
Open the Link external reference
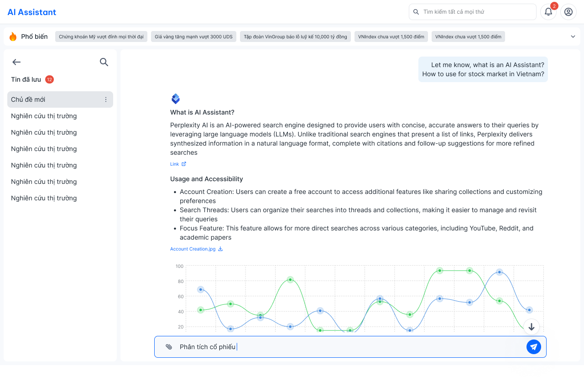point(178,164)
